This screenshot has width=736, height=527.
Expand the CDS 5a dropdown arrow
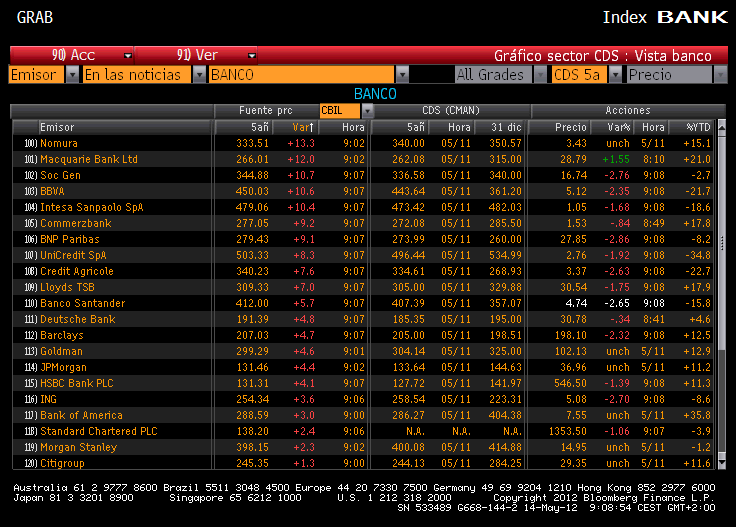pyautogui.click(x=615, y=75)
